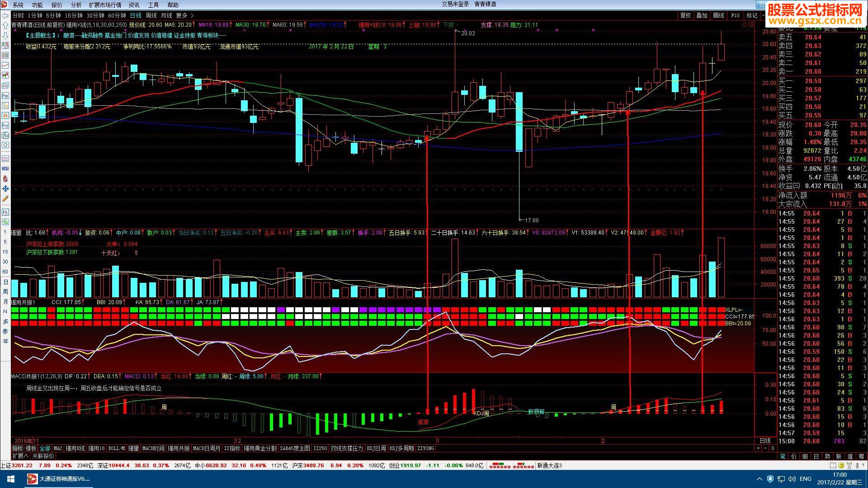Image resolution: width=868 pixels, height=488 pixels.
Task: Click the 标记 mark button
Action: (752, 15)
